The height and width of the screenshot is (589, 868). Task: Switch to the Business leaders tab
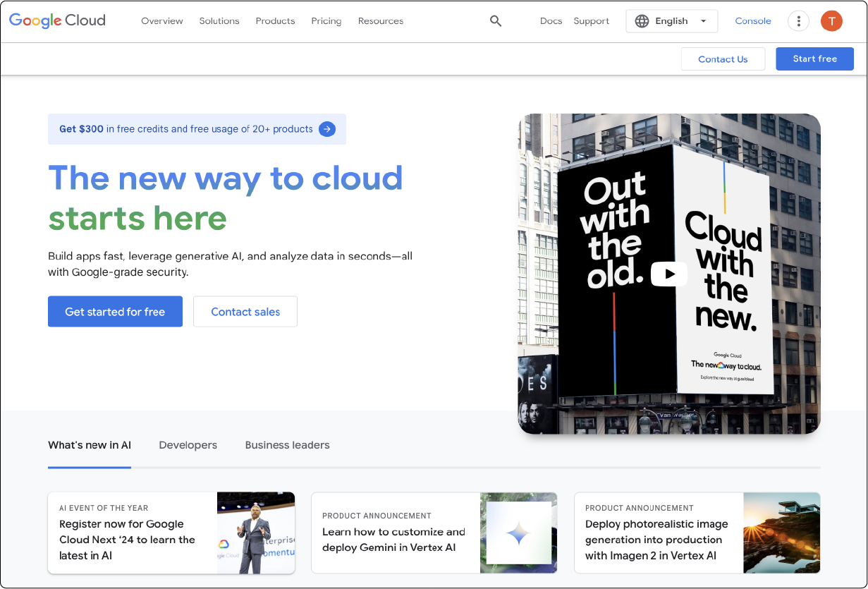coord(288,445)
